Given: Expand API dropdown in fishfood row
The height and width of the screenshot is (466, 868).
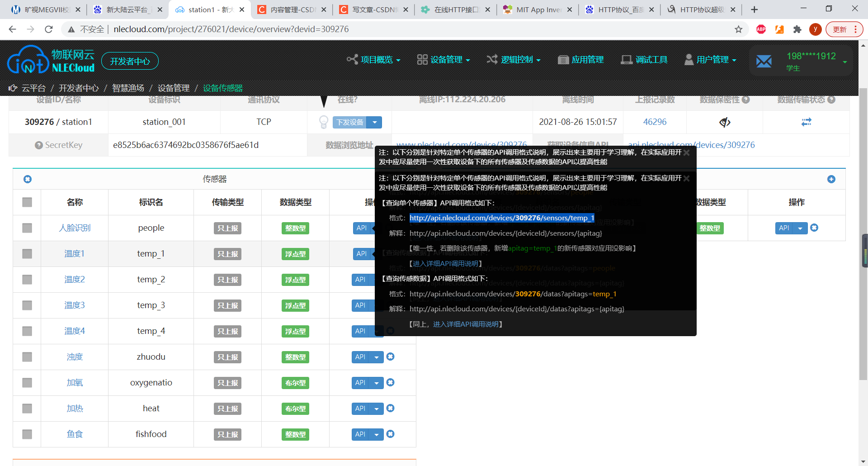Looking at the screenshot, I should [377, 434].
